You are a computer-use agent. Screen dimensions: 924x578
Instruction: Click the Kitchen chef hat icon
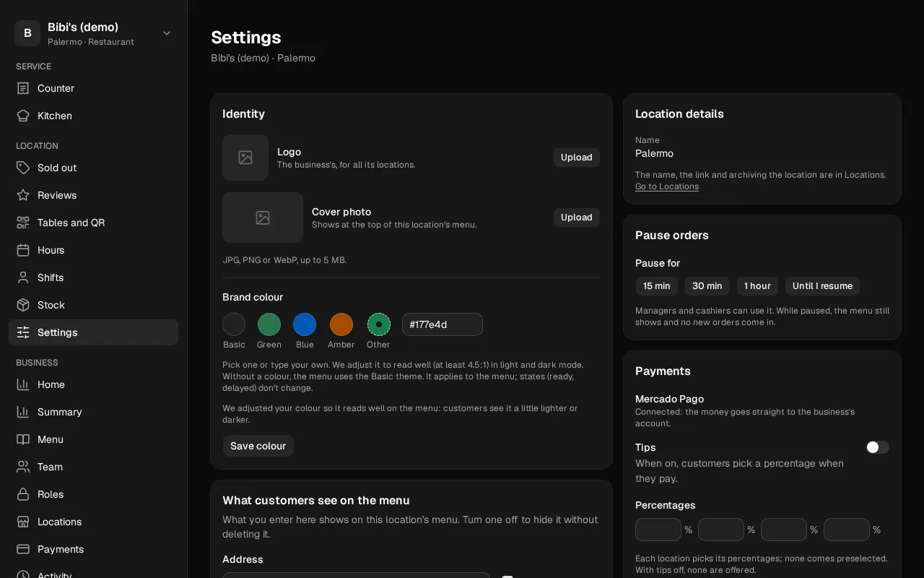pyautogui.click(x=23, y=116)
